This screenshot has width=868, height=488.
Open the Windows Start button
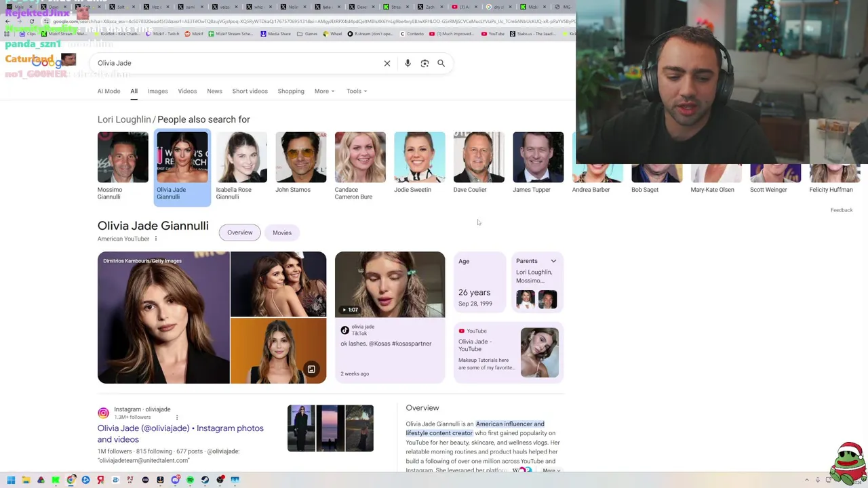pyautogui.click(x=11, y=480)
